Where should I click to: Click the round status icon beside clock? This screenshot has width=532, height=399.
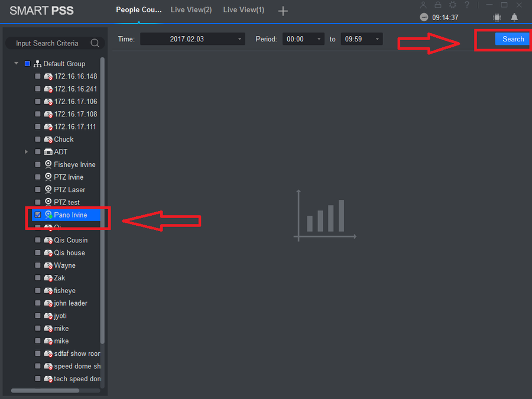424,17
